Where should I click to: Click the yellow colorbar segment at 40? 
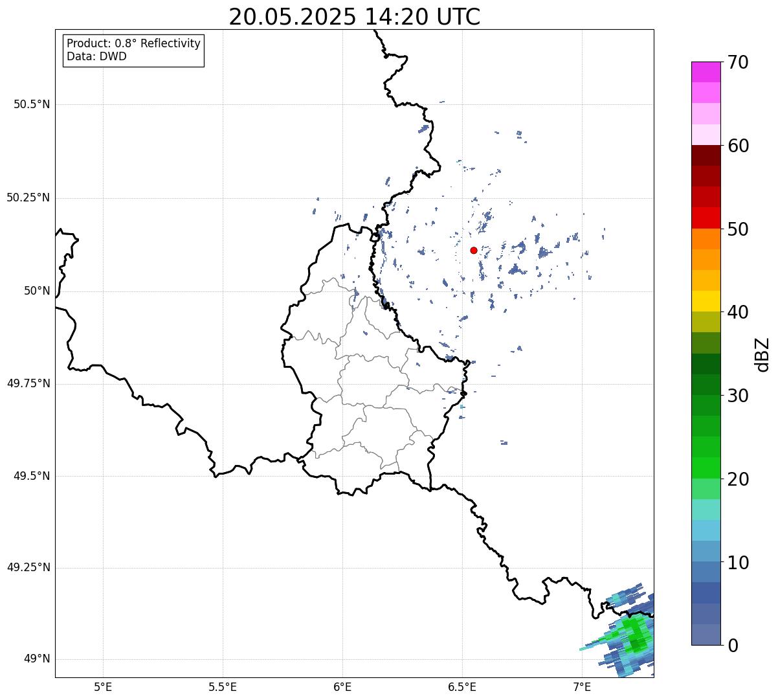click(706, 302)
